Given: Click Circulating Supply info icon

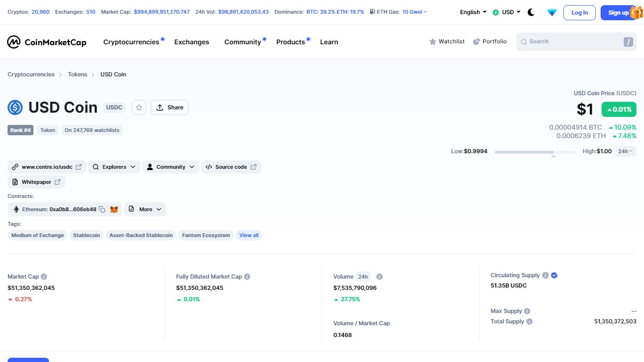Looking at the screenshot, I should 545,275.
